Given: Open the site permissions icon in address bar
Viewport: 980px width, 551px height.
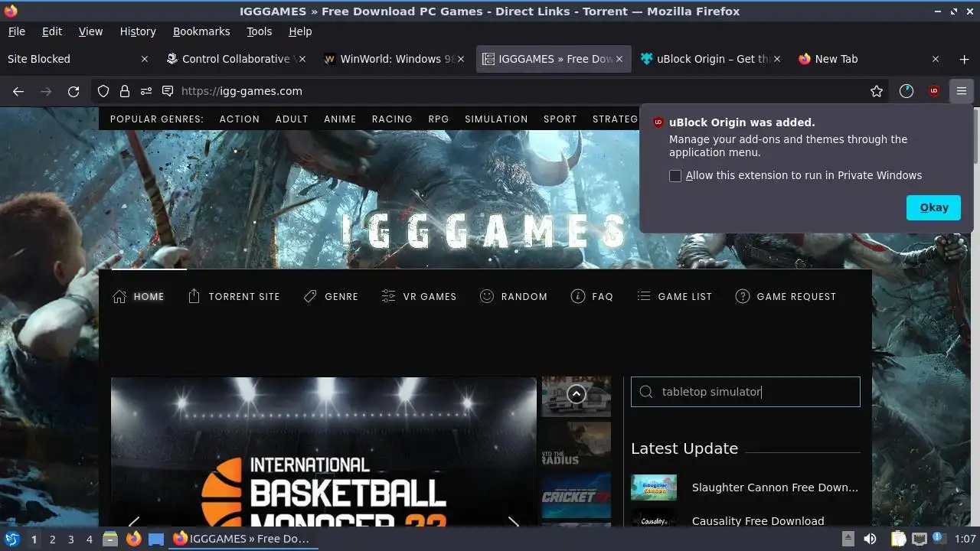Looking at the screenshot, I should tap(145, 91).
